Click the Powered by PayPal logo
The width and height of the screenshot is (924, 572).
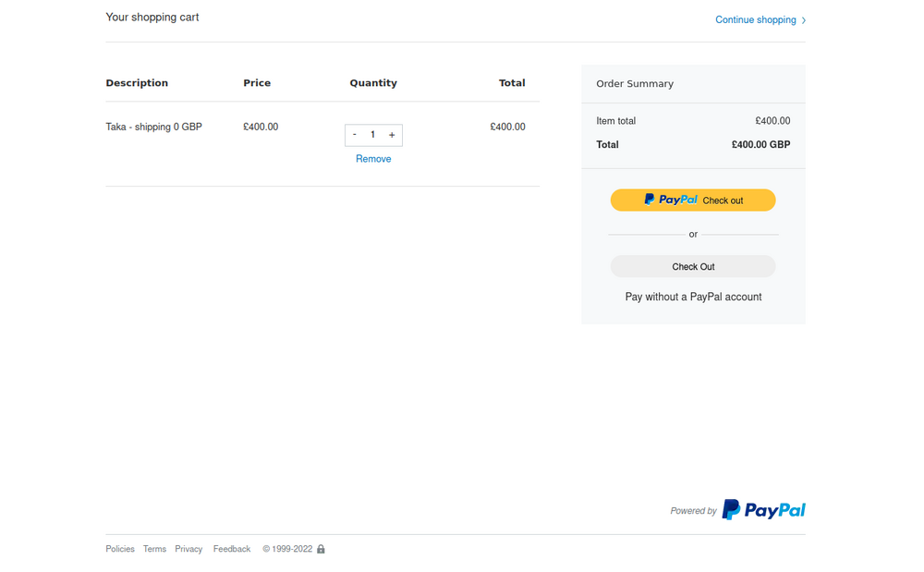click(762, 510)
